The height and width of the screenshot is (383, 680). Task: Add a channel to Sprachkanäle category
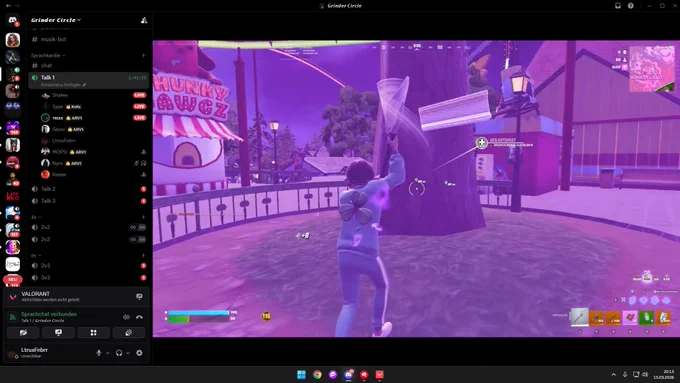click(144, 56)
